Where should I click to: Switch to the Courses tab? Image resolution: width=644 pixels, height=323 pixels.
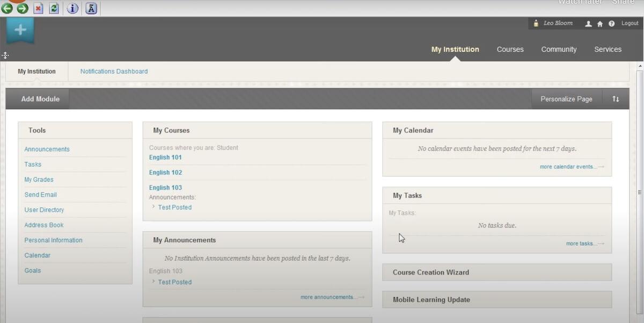pyautogui.click(x=510, y=49)
